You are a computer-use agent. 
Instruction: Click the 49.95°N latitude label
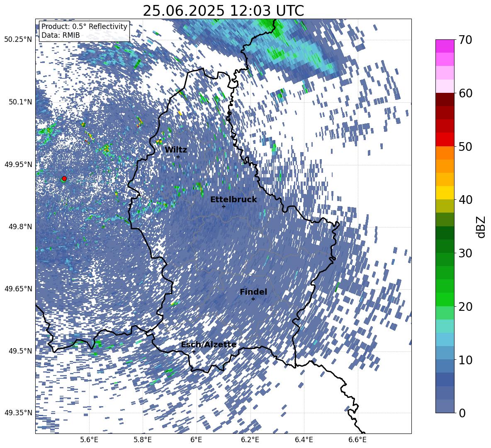pyautogui.click(x=18, y=164)
